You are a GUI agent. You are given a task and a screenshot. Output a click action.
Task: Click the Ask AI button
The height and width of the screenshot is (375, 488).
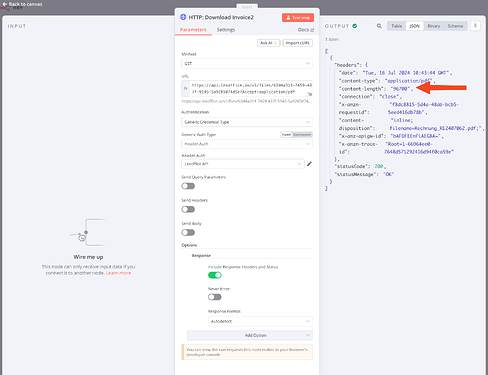pyautogui.click(x=268, y=43)
